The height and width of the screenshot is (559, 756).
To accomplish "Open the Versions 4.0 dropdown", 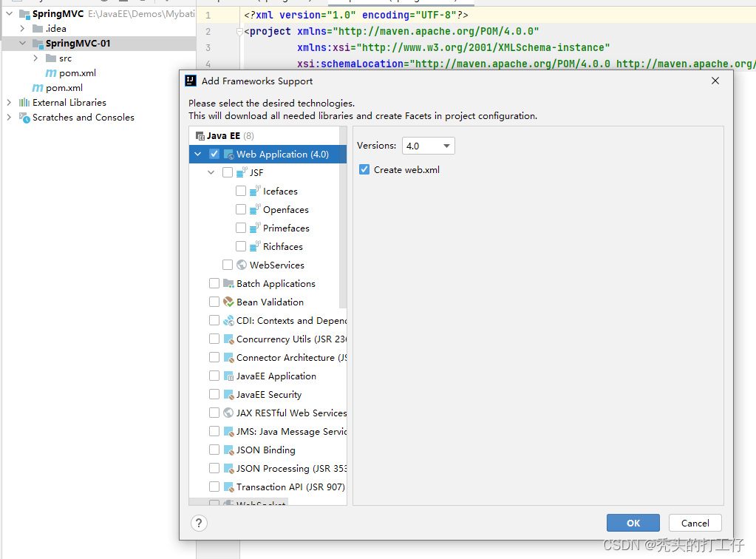I will tap(428, 146).
